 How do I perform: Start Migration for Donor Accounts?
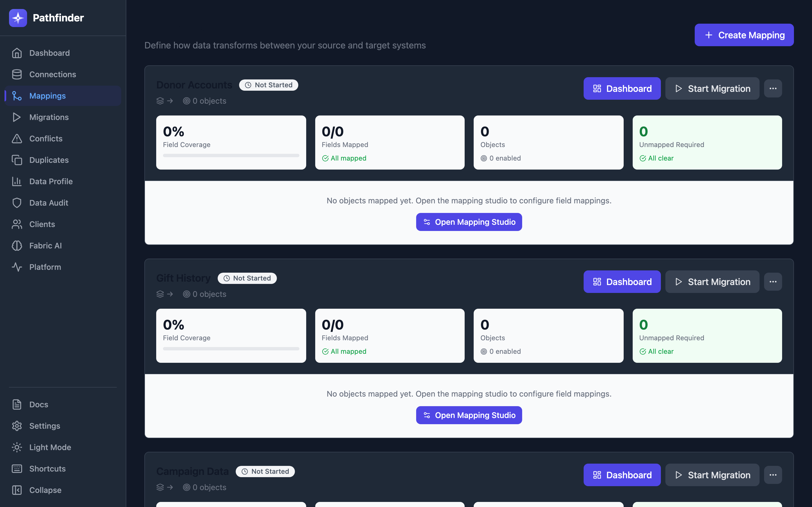pyautogui.click(x=712, y=88)
